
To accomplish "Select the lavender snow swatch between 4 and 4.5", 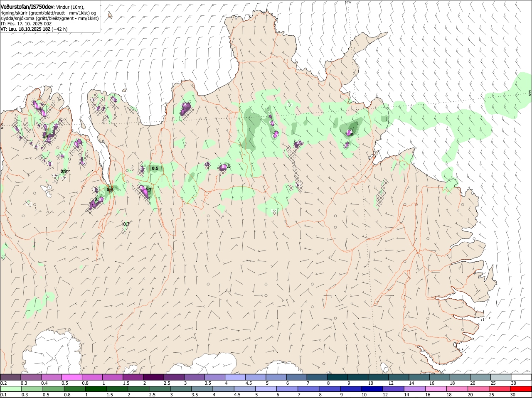I will tap(235, 377).
